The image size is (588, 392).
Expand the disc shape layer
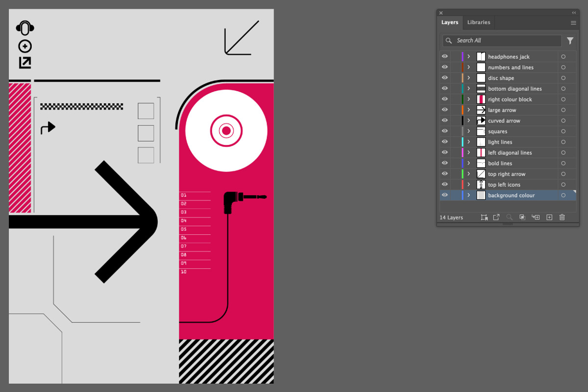point(468,78)
